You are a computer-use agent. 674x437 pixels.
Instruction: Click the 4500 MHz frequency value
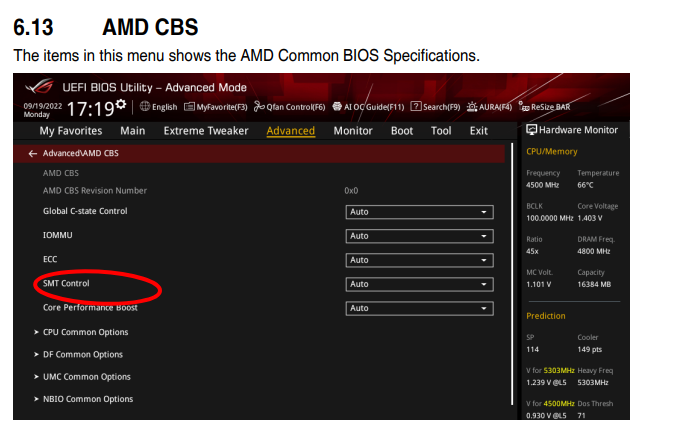542,185
